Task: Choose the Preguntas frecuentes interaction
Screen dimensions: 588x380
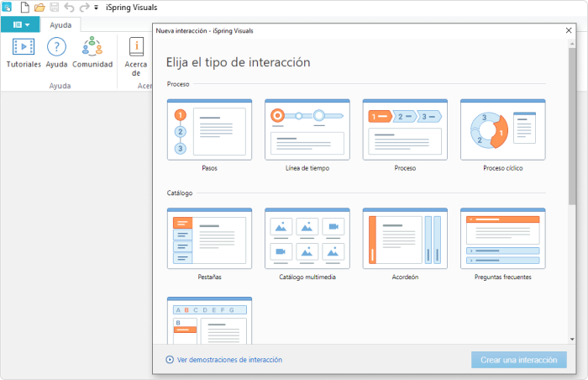Action: (x=503, y=239)
